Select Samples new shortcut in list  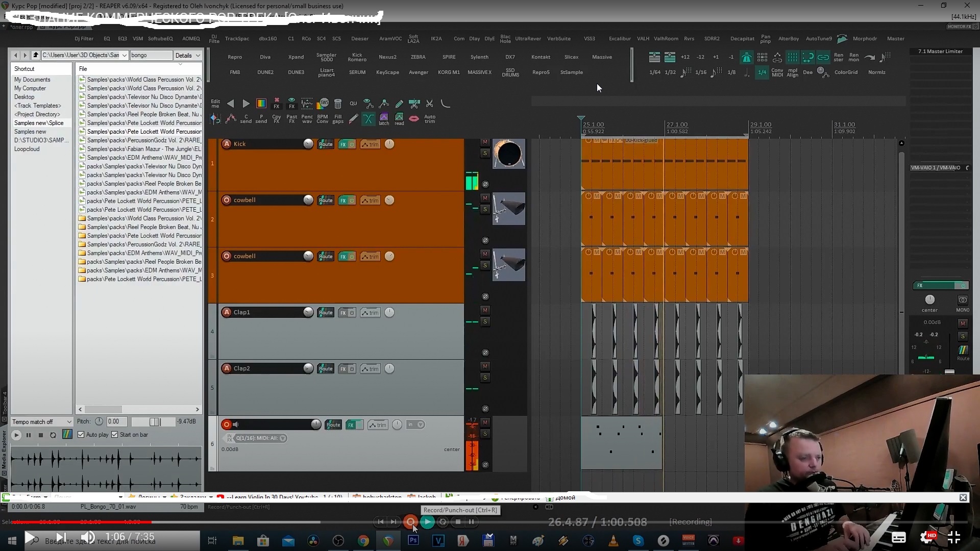pos(30,132)
